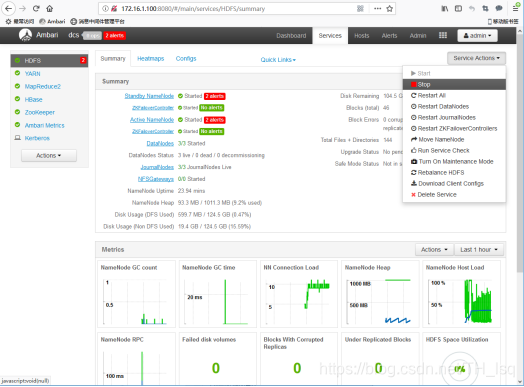Choose Restart ZKFailoverControllers menu item
The width and height of the screenshot is (524, 387).
click(x=454, y=129)
